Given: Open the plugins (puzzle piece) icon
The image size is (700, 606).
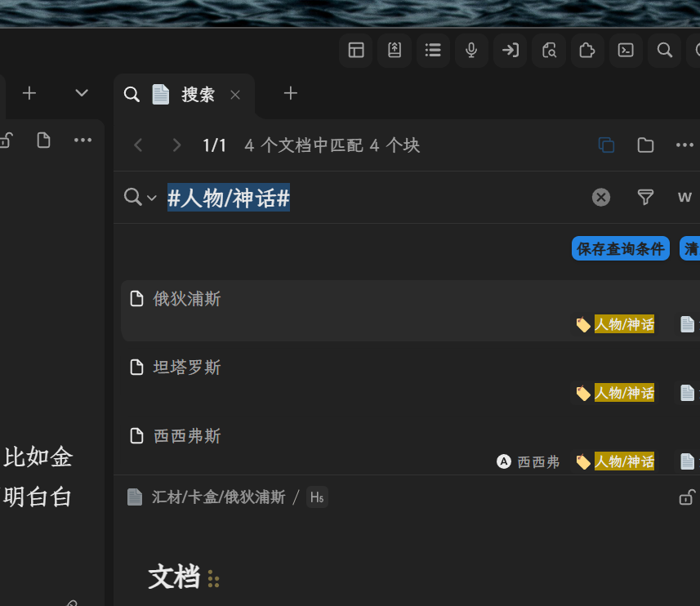Looking at the screenshot, I should (x=587, y=50).
